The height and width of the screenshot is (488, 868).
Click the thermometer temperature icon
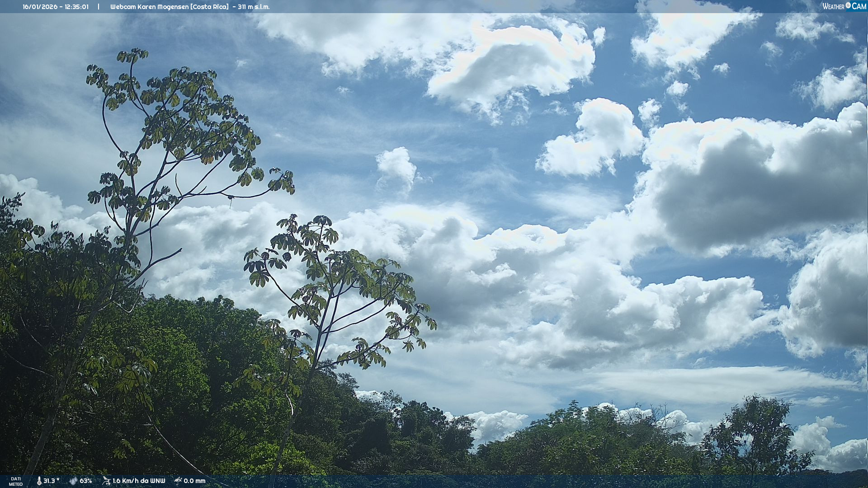[39, 481]
